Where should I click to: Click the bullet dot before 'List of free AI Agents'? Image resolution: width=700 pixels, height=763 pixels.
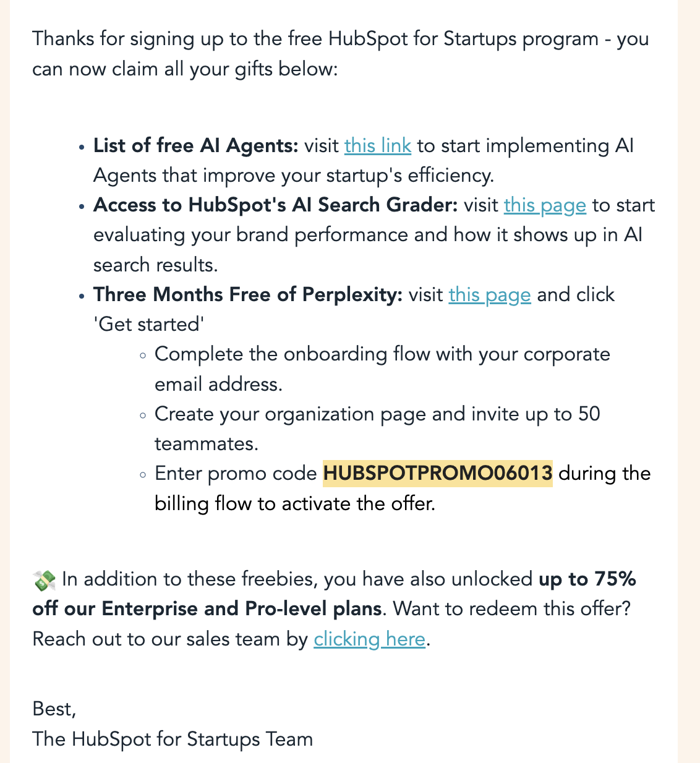(82, 148)
